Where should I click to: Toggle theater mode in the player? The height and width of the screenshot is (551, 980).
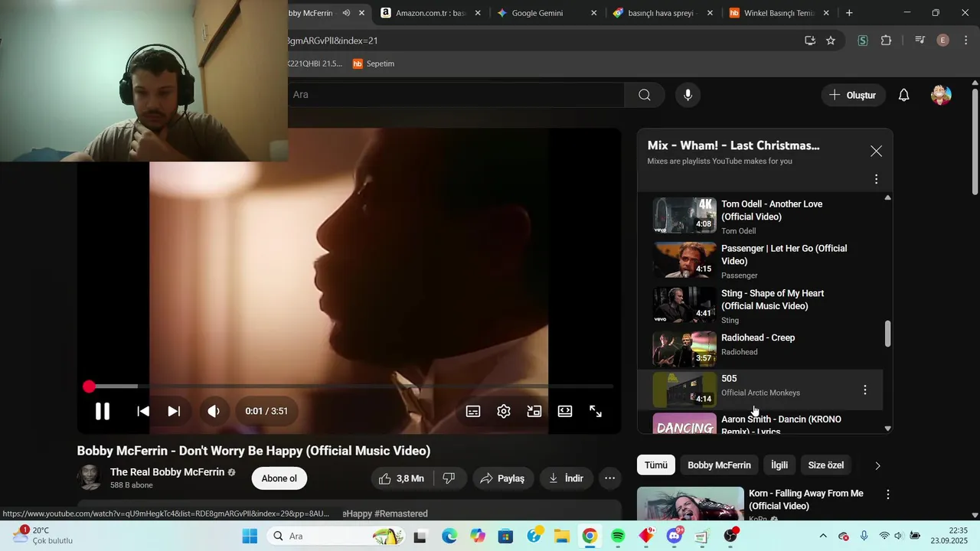[565, 411]
